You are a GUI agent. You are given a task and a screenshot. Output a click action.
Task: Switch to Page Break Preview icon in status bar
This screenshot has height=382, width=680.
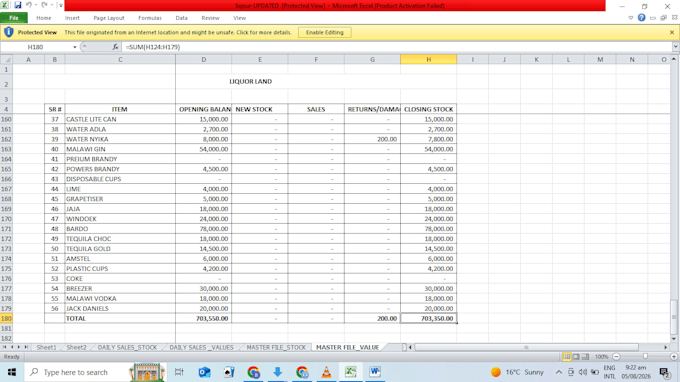coord(585,357)
